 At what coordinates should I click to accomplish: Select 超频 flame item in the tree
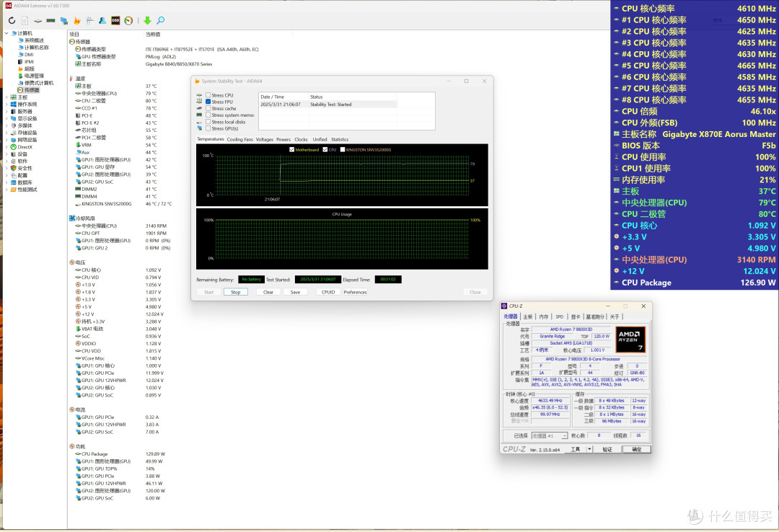30,68
